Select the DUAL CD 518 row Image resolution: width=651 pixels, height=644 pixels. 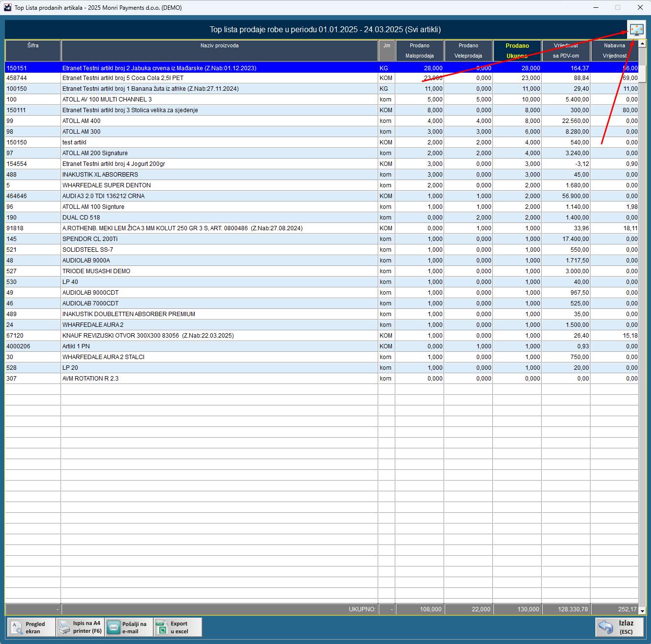[322, 218]
